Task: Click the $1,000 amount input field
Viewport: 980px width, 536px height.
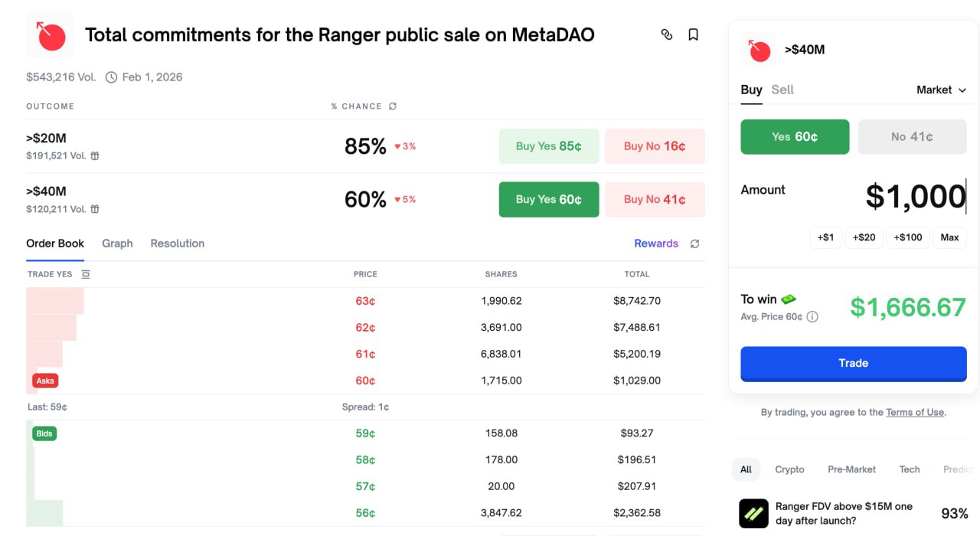Action: pyautogui.click(x=915, y=196)
